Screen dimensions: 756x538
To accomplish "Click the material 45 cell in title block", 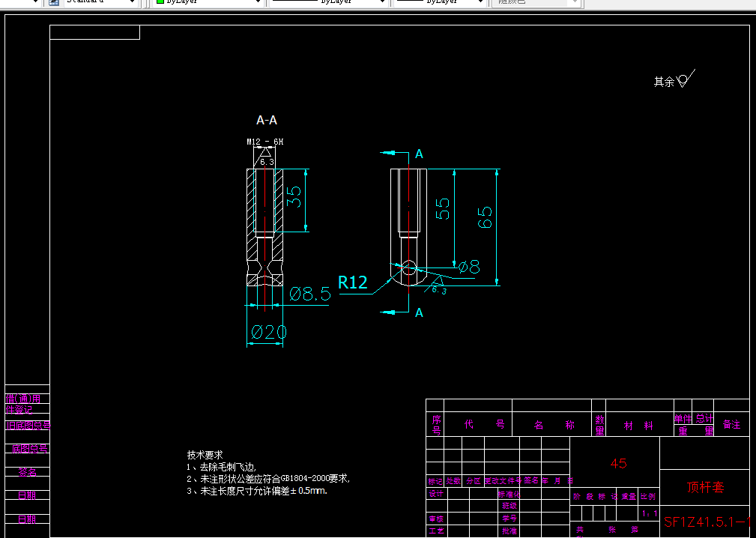I will [x=617, y=464].
